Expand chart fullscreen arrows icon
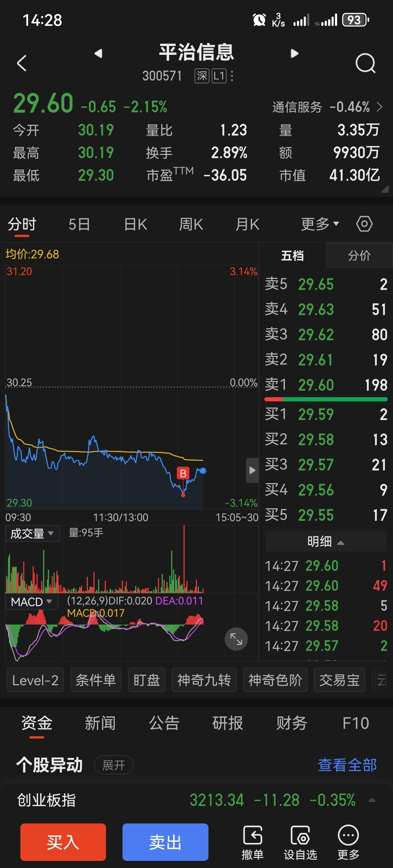The height and width of the screenshot is (868, 393). (x=236, y=639)
